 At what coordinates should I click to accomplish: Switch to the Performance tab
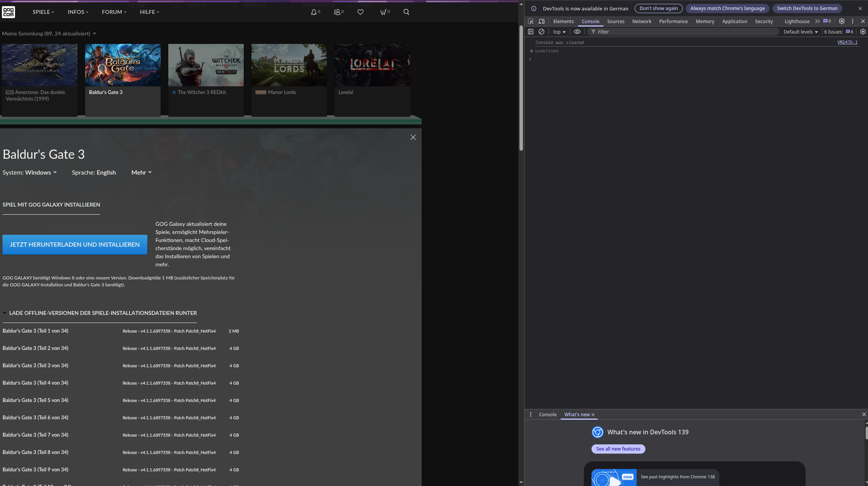[673, 21]
